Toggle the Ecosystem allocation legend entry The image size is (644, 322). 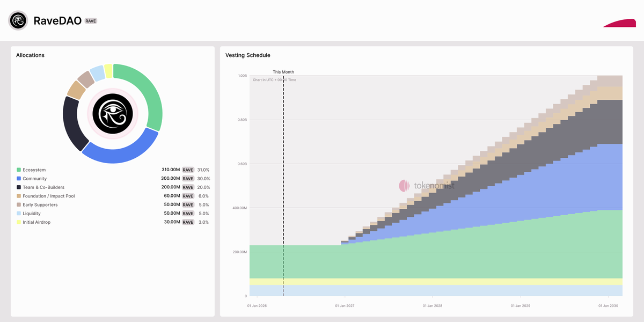pyautogui.click(x=34, y=170)
